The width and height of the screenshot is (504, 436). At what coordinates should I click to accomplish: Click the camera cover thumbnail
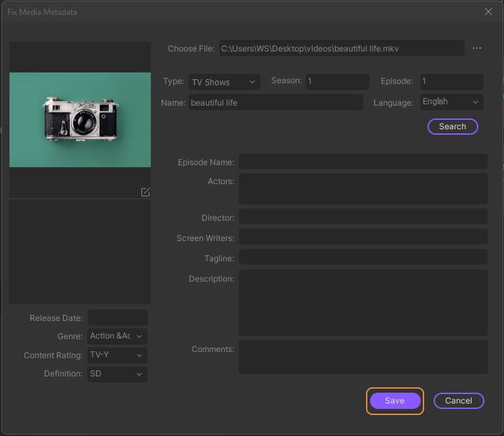[x=80, y=120]
